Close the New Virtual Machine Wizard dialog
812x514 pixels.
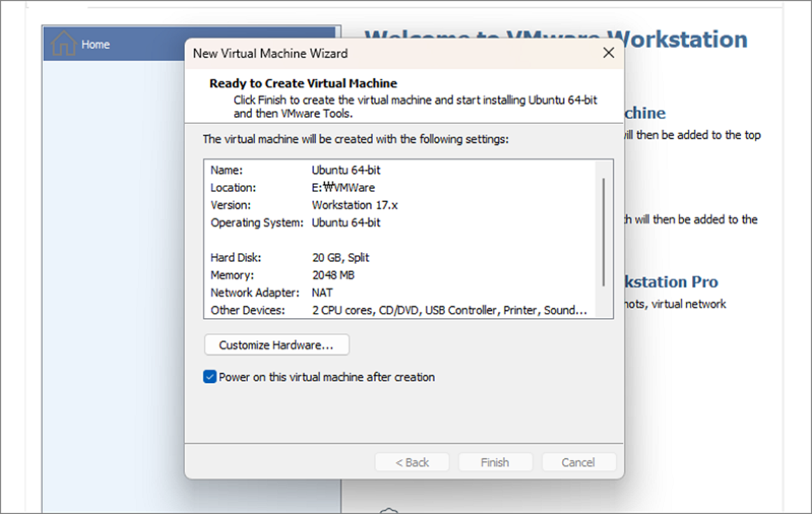click(608, 53)
